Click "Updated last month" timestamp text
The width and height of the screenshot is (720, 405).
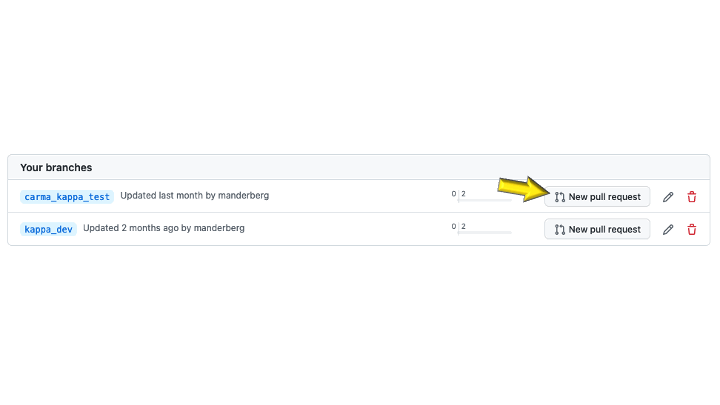161,195
